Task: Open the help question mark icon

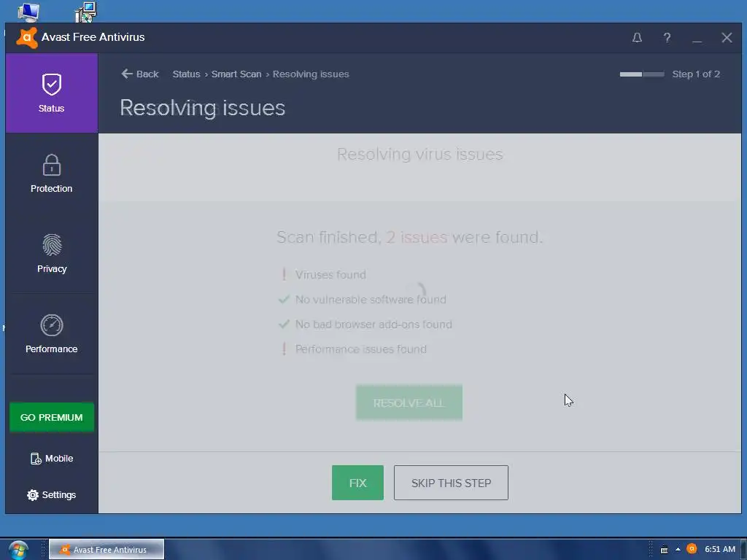Action: click(667, 38)
